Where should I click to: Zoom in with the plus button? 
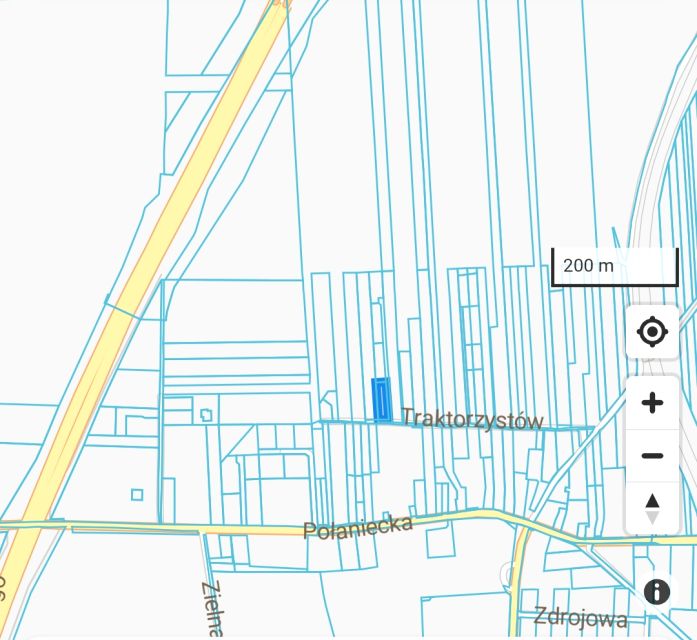coord(652,403)
